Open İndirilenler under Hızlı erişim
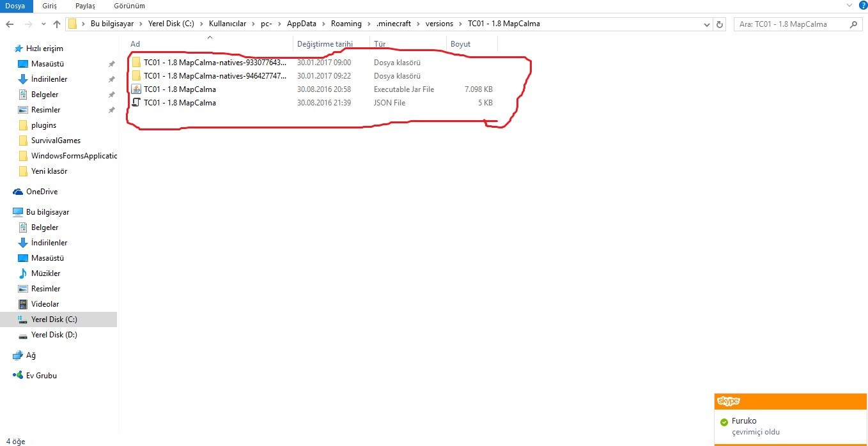 [49, 79]
